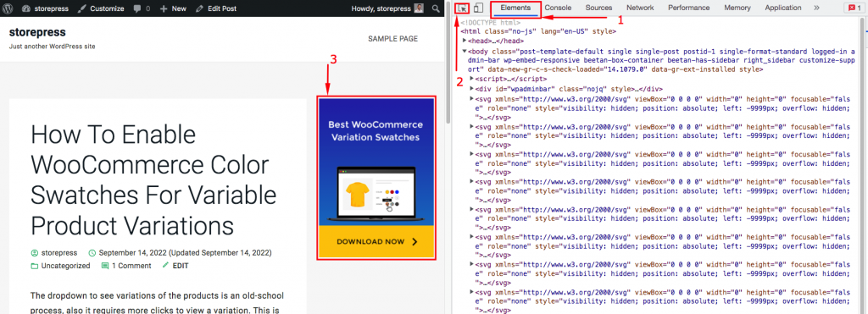This screenshot has height=314, width=868.
Task: Click the search magnifier in admin bar
Action: point(437,8)
